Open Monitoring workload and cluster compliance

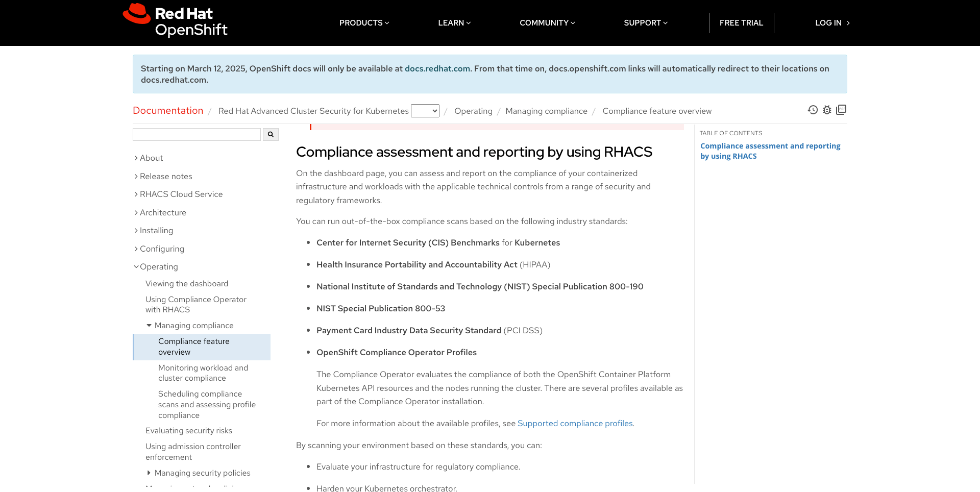point(203,373)
